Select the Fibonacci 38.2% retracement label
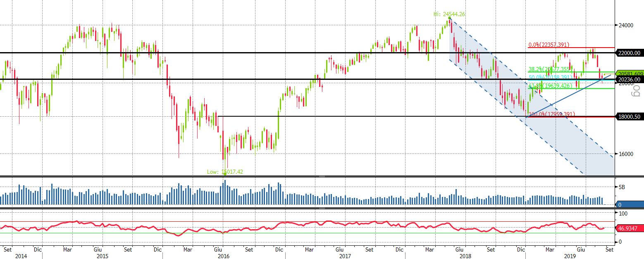 (551, 70)
